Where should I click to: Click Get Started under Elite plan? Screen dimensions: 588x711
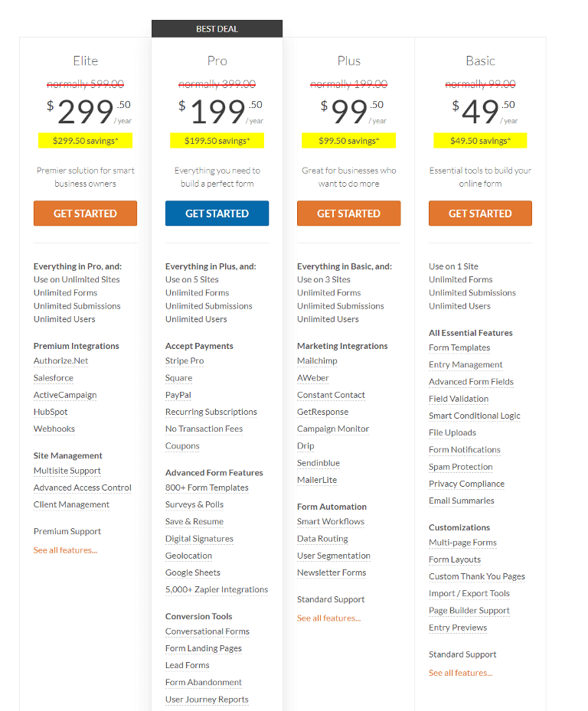(85, 213)
